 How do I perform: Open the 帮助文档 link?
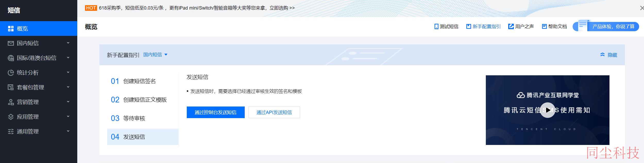click(554, 27)
